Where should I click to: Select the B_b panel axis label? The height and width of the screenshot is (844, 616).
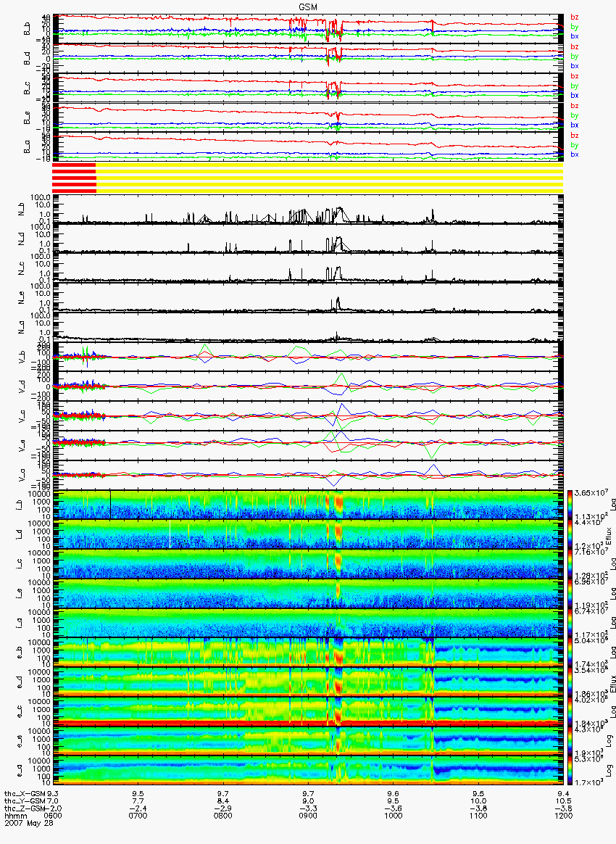click(27, 29)
